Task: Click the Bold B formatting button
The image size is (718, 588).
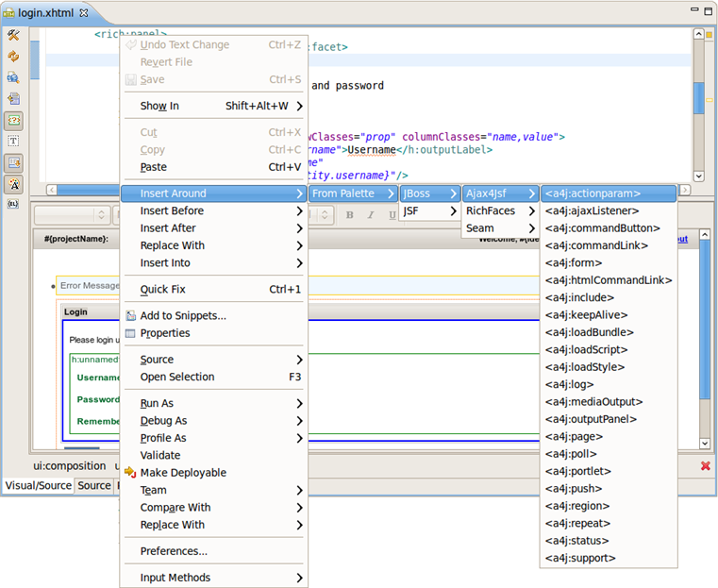Action: click(350, 215)
